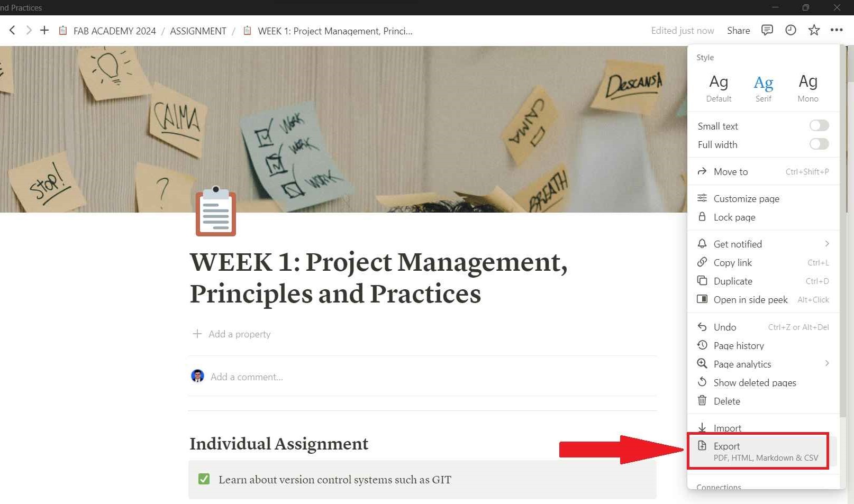854x504 pixels.
Task: Click the clipboard page icon above title
Action: pos(215,211)
